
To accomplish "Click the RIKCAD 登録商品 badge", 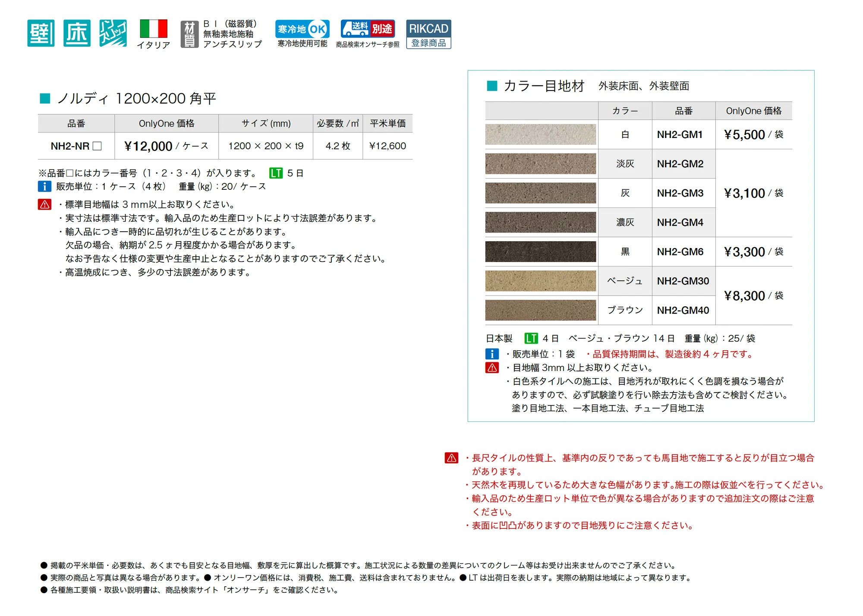I will tap(428, 34).
